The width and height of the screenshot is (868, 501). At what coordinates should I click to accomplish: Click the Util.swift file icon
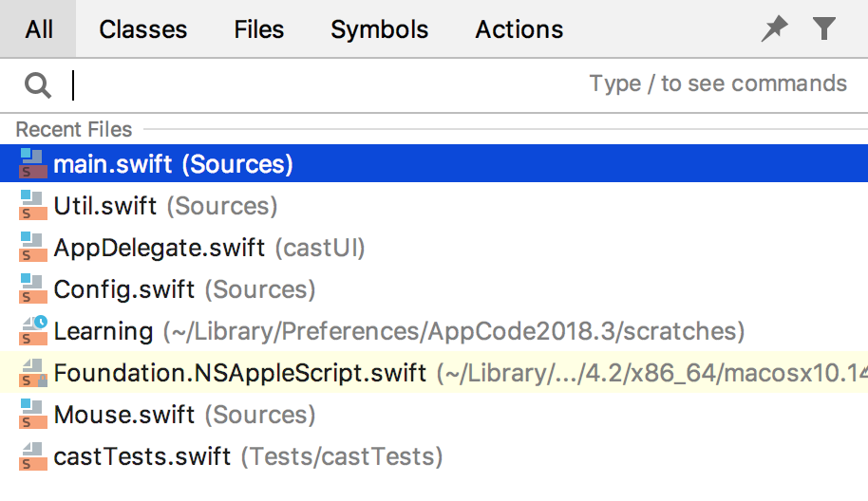[x=32, y=206]
